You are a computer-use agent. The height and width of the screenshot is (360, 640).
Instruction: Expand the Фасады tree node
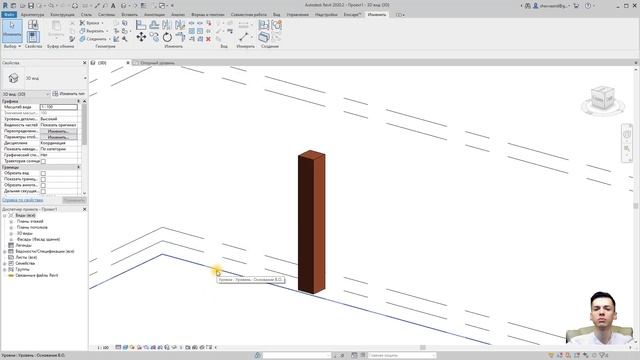coord(11,240)
